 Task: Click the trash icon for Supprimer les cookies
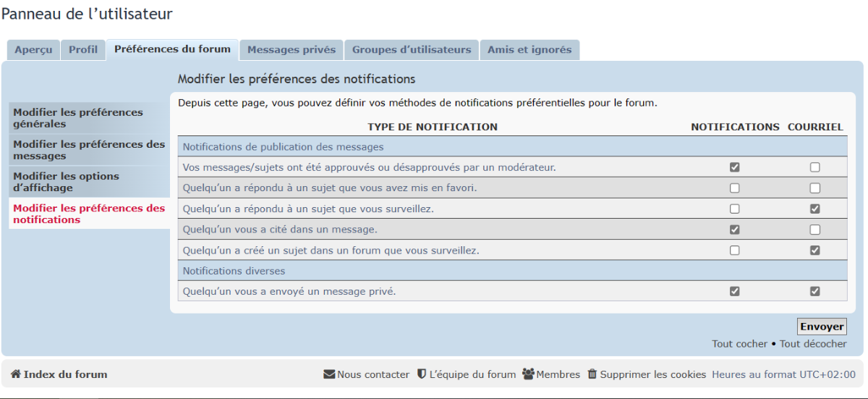tap(592, 374)
